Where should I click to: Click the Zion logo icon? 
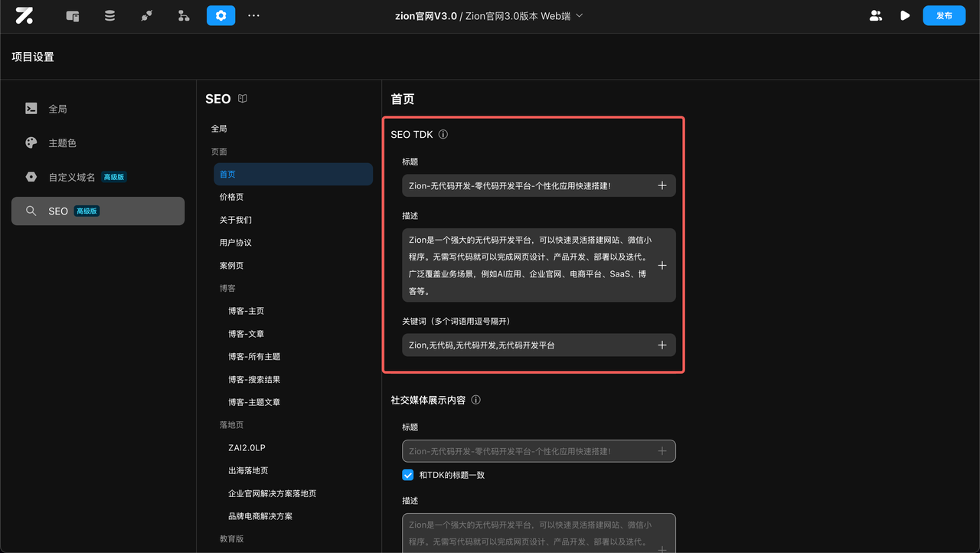24,15
